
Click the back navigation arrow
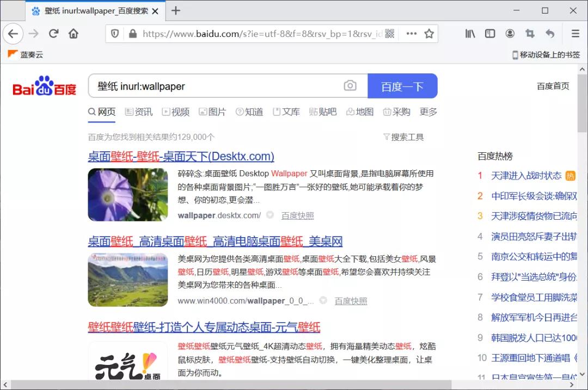(x=13, y=33)
